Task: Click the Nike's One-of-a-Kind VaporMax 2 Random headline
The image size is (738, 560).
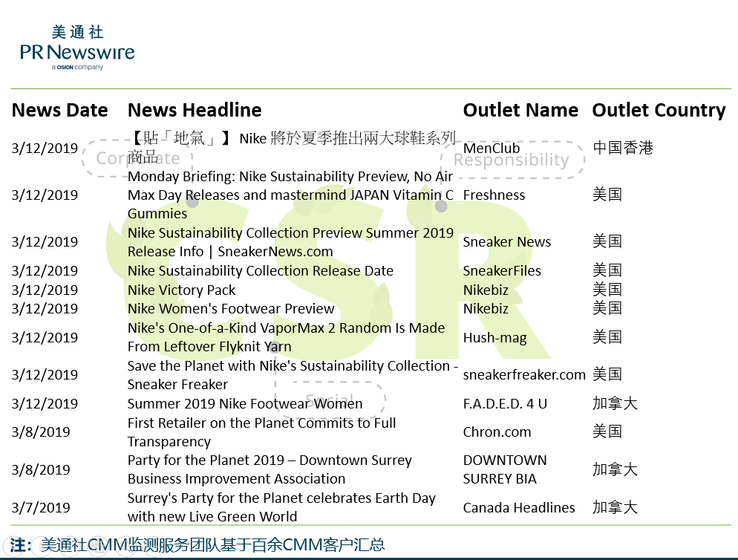Action: click(286, 337)
